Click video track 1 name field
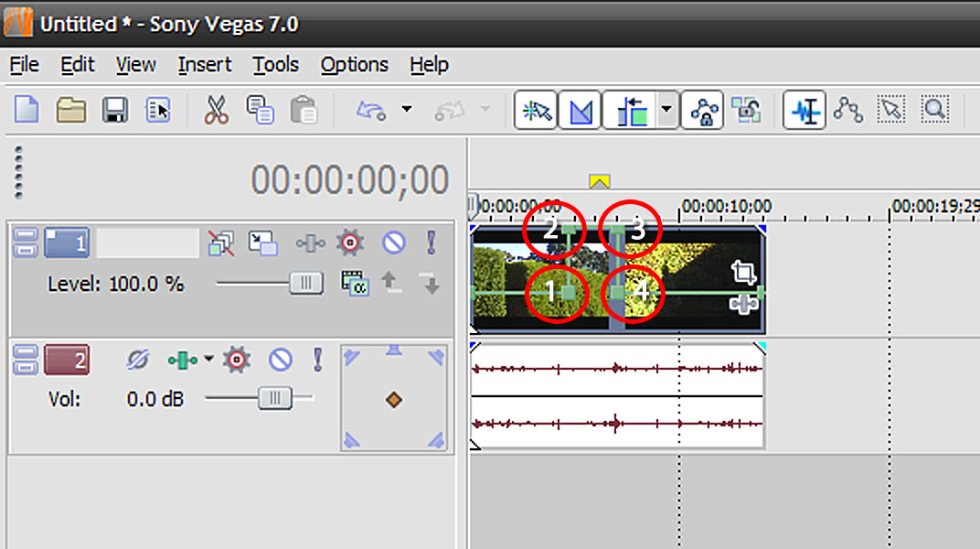Image resolution: width=980 pixels, height=549 pixels. [x=147, y=242]
